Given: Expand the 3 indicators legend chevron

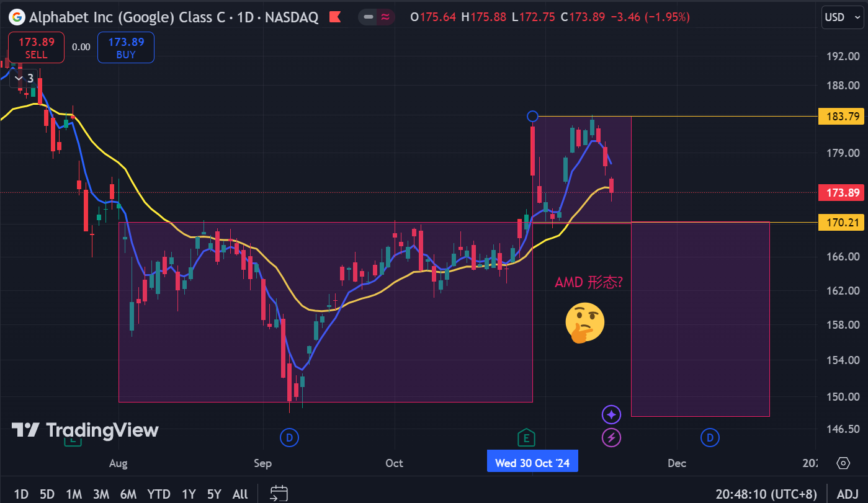Looking at the screenshot, I should (x=24, y=79).
